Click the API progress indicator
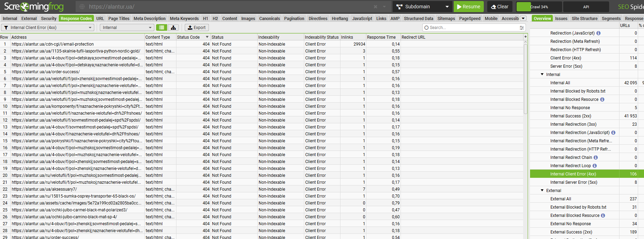Image resolution: width=644 pixels, height=239 pixels. 586,7
